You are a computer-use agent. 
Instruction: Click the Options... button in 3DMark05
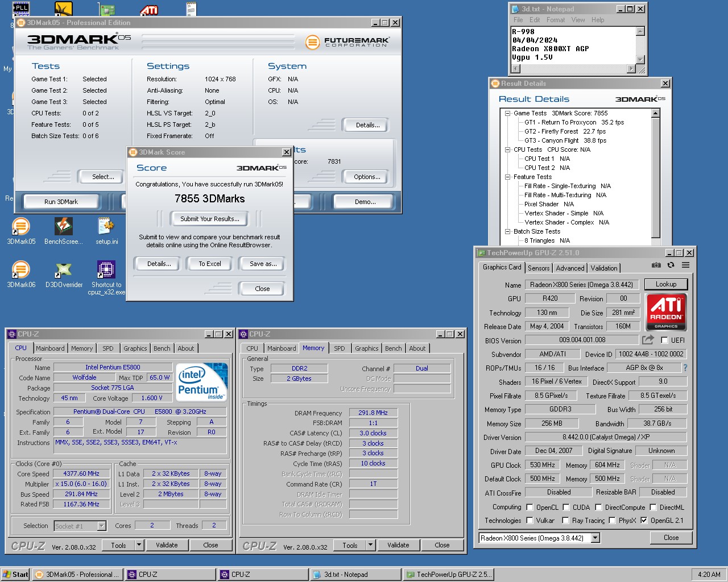click(x=367, y=177)
